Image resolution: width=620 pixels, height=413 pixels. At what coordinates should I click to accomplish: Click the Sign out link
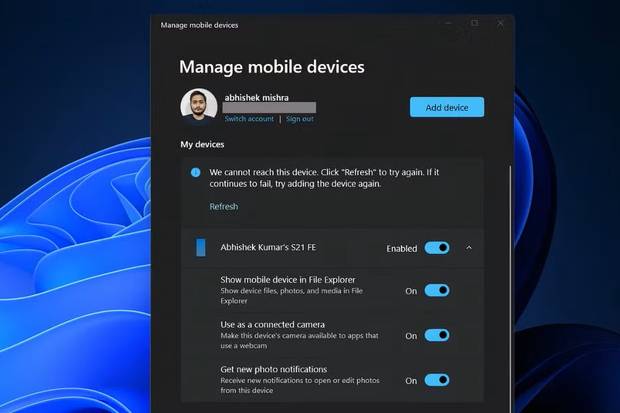pos(300,119)
